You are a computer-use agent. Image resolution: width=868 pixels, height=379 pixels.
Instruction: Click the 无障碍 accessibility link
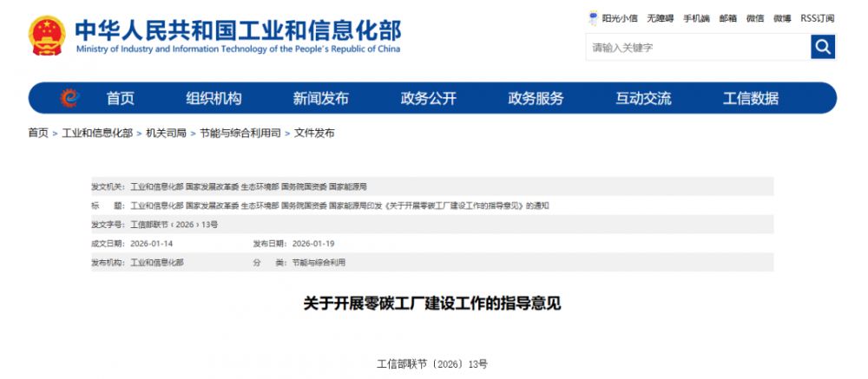point(660,18)
